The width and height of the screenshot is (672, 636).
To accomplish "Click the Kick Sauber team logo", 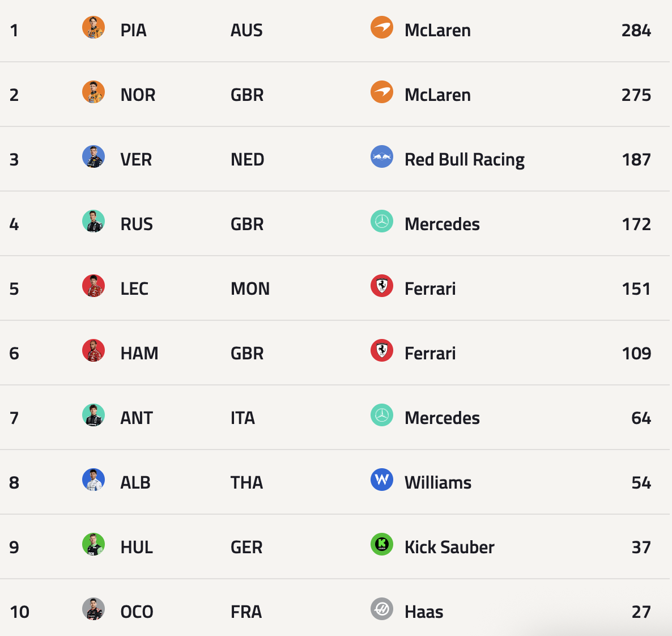I will 381,544.
